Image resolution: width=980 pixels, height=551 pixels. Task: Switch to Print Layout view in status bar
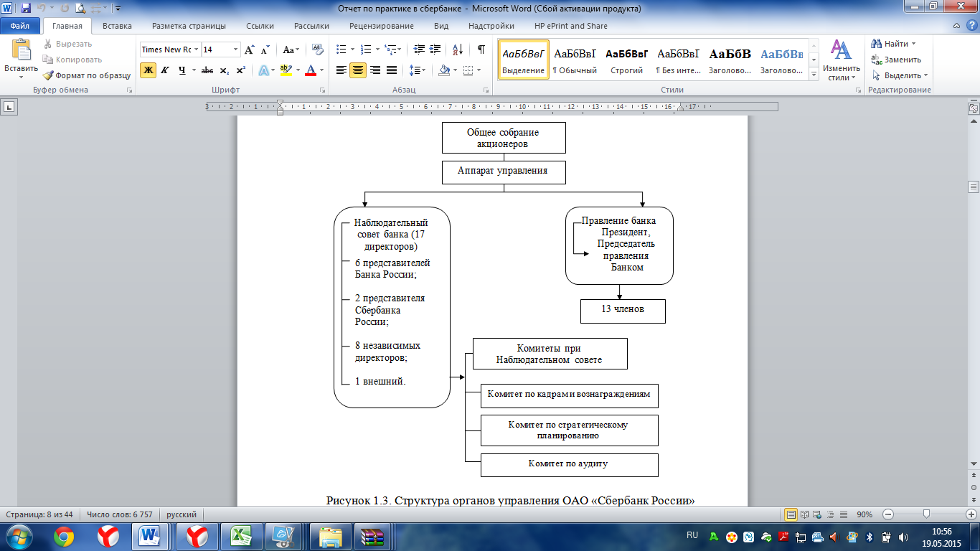point(791,514)
